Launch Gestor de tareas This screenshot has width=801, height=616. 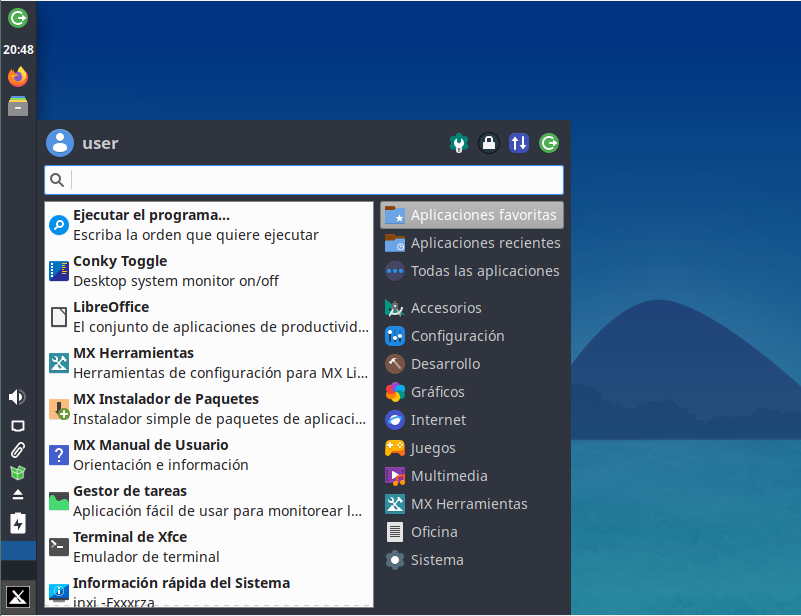click(209, 501)
